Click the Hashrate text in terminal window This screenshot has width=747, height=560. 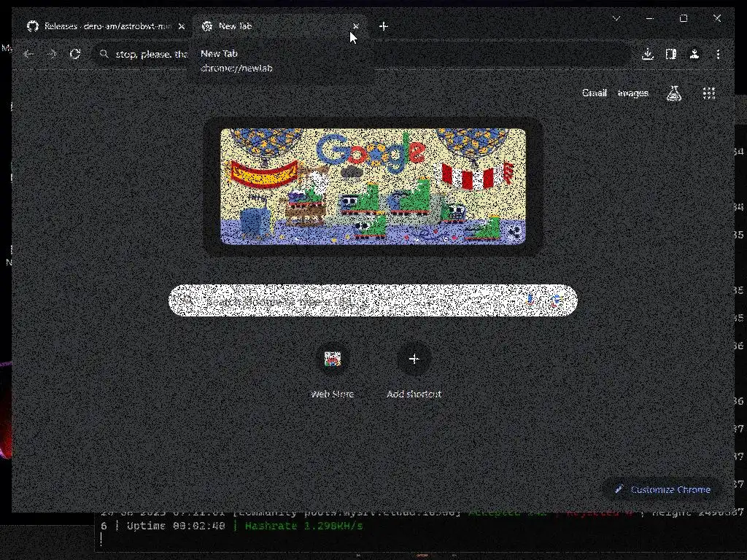pyautogui.click(x=303, y=526)
